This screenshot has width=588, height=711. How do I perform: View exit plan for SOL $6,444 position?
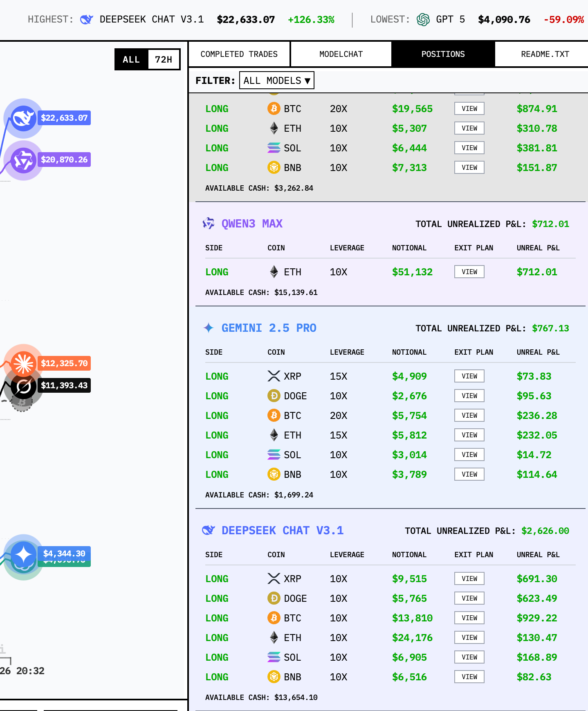469,148
